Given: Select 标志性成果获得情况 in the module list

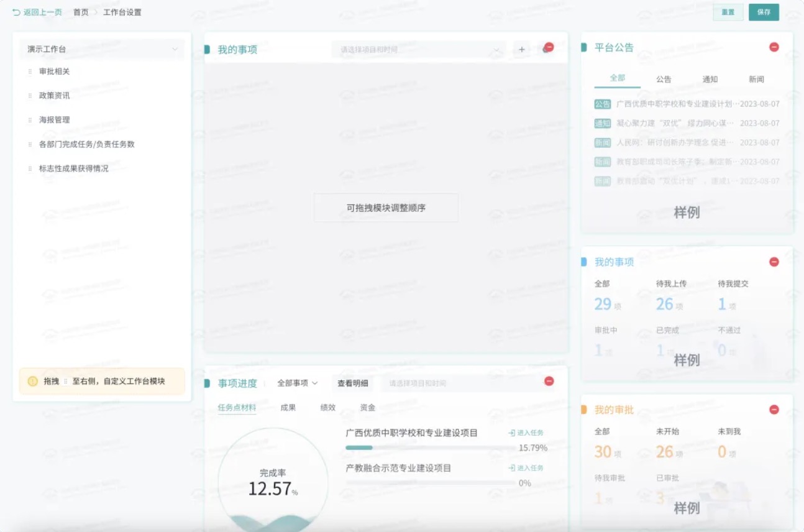Looking at the screenshot, I should click(x=73, y=168).
